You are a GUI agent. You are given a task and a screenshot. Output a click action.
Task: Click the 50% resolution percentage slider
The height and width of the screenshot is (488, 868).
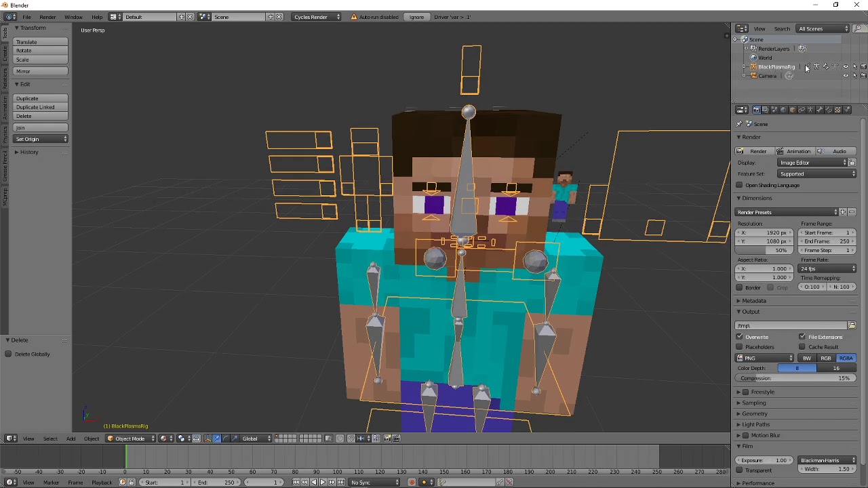(763, 251)
